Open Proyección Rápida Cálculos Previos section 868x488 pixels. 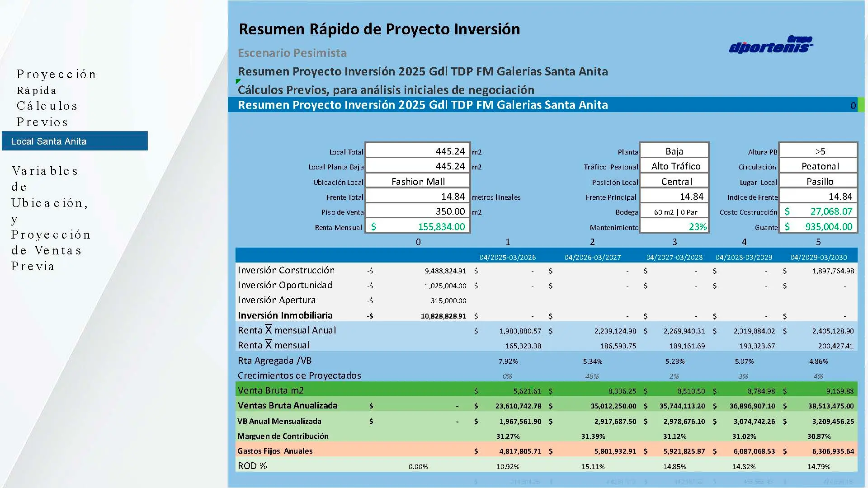pos(56,98)
